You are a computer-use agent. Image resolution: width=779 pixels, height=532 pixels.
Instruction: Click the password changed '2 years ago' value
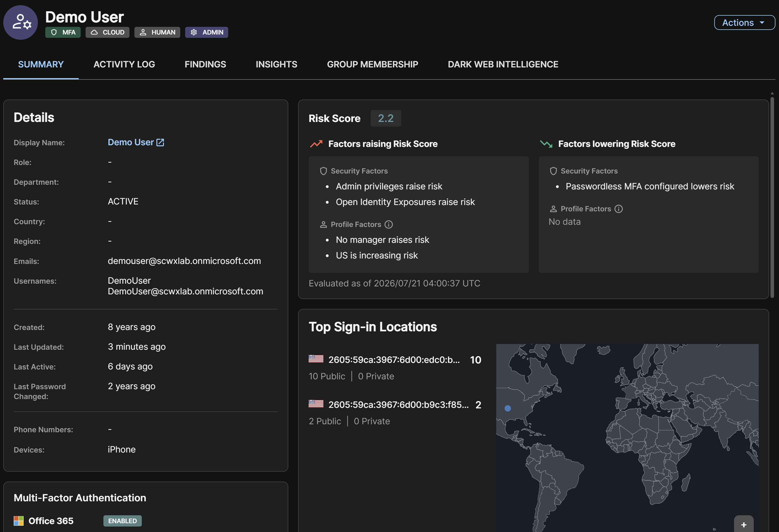131,386
